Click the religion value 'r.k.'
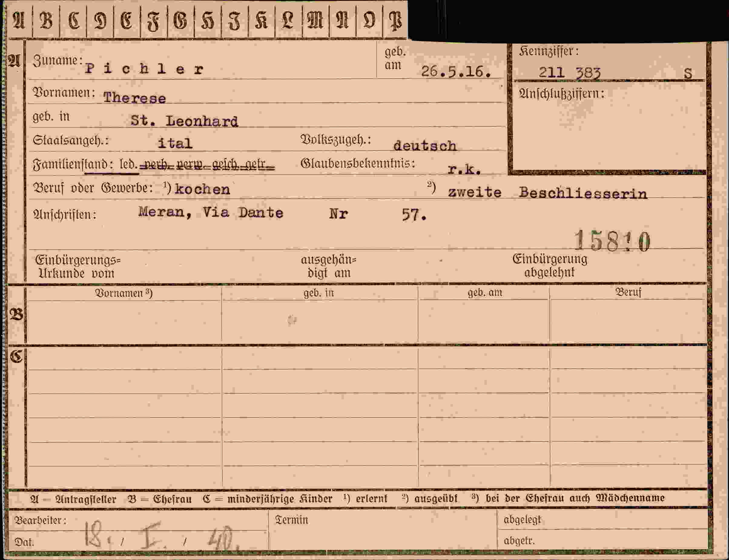The width and height of the screenshot is (729, 560). point(464,169)
